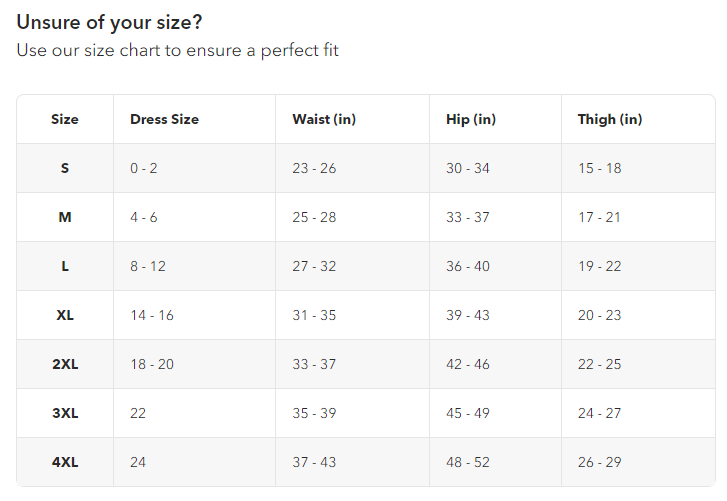Select the 2XL size row label
Viewport: 727px width, 501px height.
tap(65, 364)
